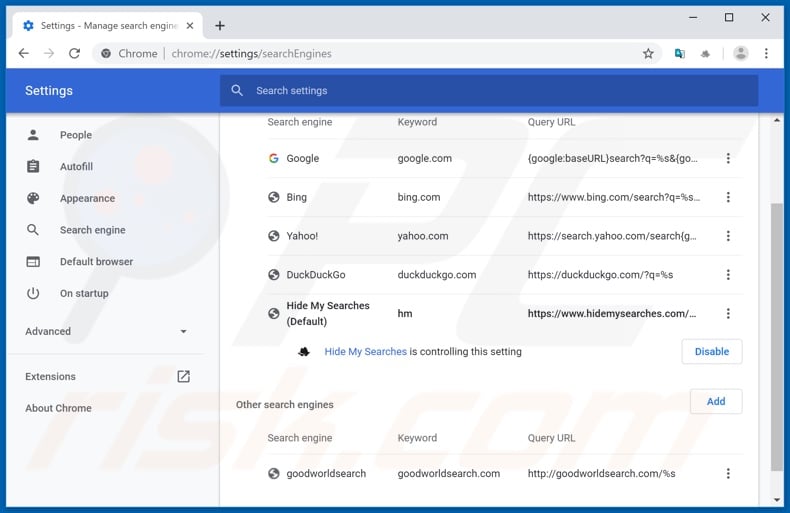Image resolution: width=790 pixels, height=513 pixels.
Task: Focus the Search settings field
Action: [x=489, y=91]
